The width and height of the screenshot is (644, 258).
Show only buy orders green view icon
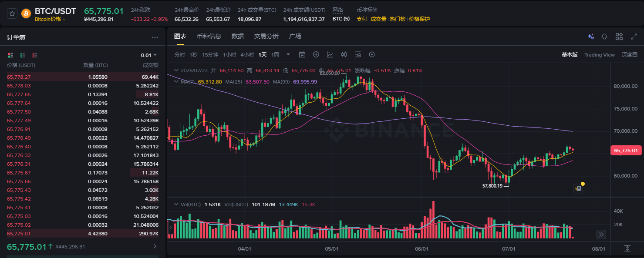(x=23, y=55)
